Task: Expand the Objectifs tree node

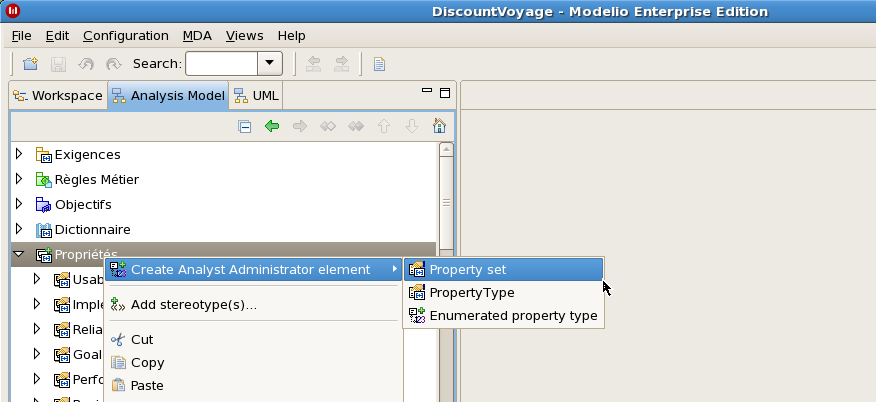Action: (x=19, y=204)
